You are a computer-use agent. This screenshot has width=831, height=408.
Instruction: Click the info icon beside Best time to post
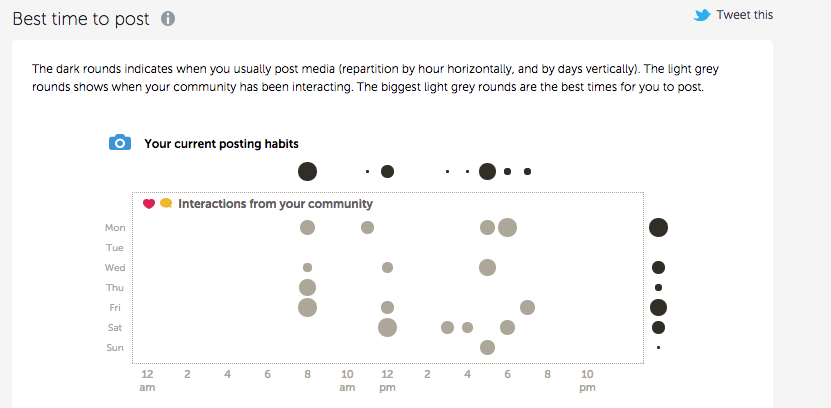168,19
